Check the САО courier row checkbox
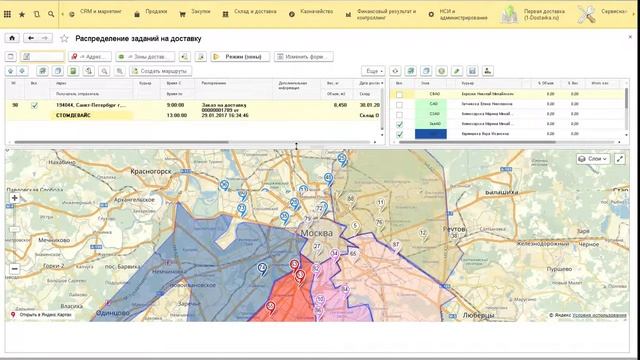Viewport: 640px width, 360px height. [x=400, y=104]
